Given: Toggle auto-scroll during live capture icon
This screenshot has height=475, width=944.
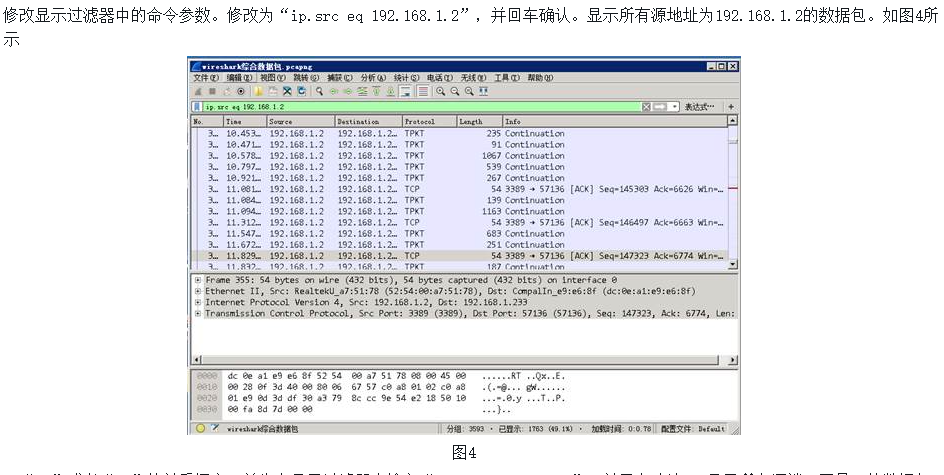Looking at the screenshot, I should point(405,92).
